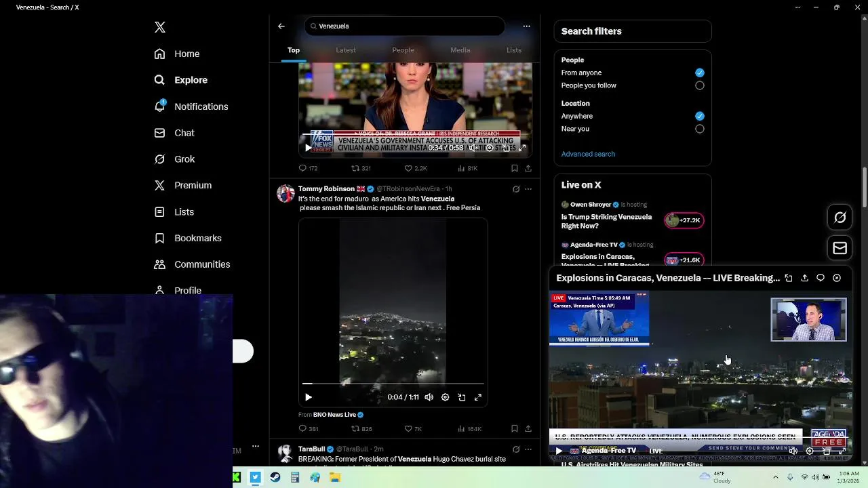Repost the Fox News post (321)

pos(361,168)
